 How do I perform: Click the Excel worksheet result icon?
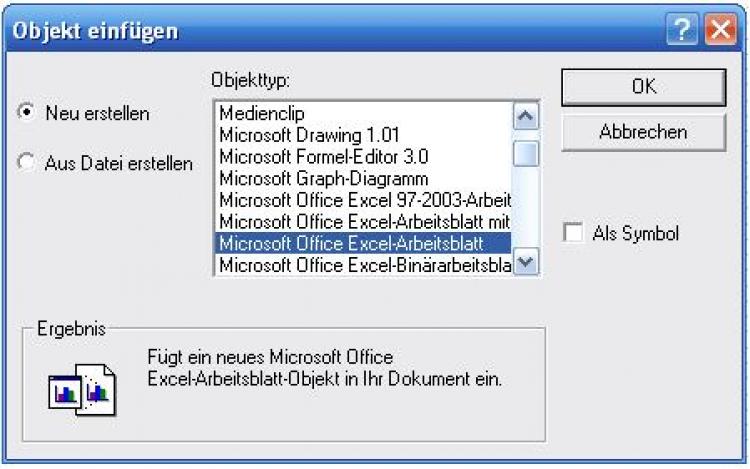coord(83,385)
